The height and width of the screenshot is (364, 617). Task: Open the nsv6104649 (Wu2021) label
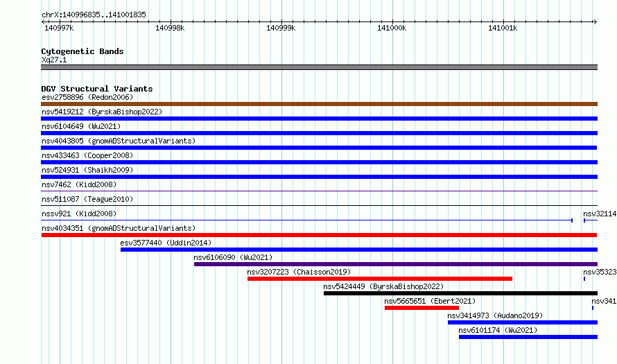pyautogui.click(x=81, y=126)
